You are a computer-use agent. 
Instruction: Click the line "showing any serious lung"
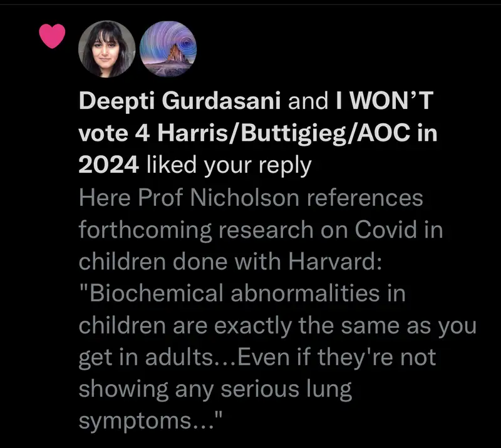215,389
